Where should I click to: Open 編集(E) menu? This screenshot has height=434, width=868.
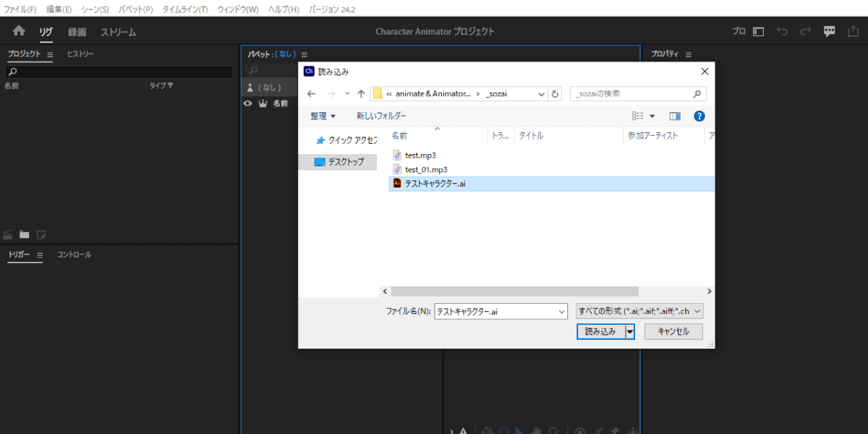point(59,9)
